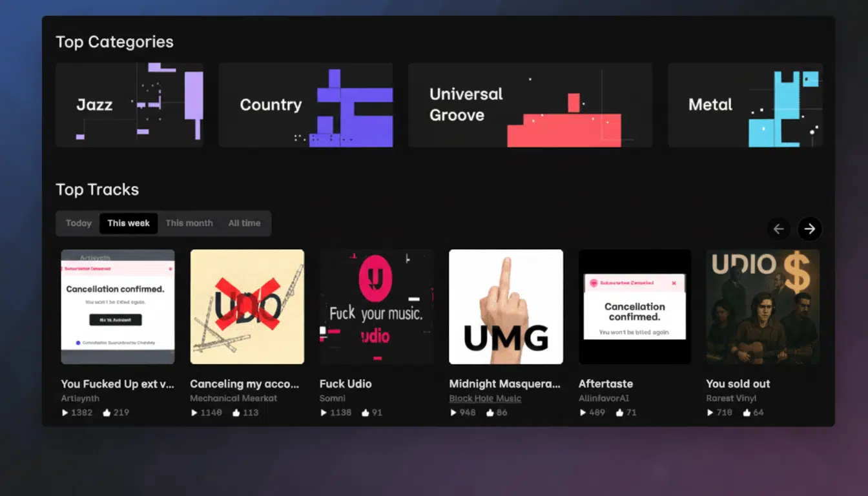Open the UMG middle finger track cover
Image resolution: width=868 pixels, height=496 pixels.
click(506, 307)
